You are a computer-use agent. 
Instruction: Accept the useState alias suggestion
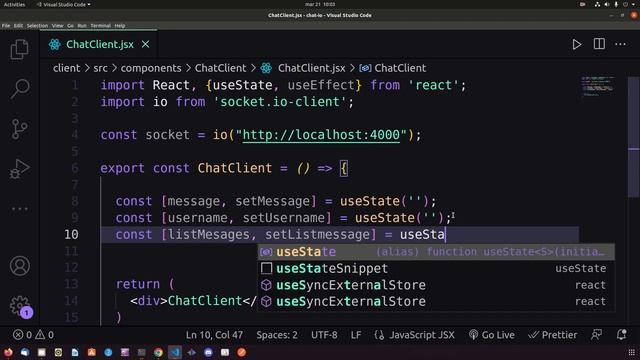(x=436, y=252)
